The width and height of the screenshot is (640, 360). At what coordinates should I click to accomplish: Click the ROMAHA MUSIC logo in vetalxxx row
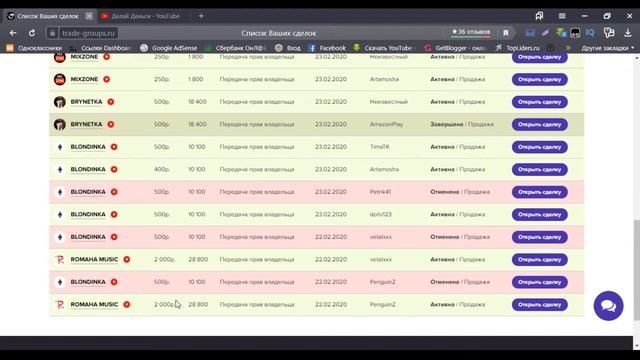point(60,259)
